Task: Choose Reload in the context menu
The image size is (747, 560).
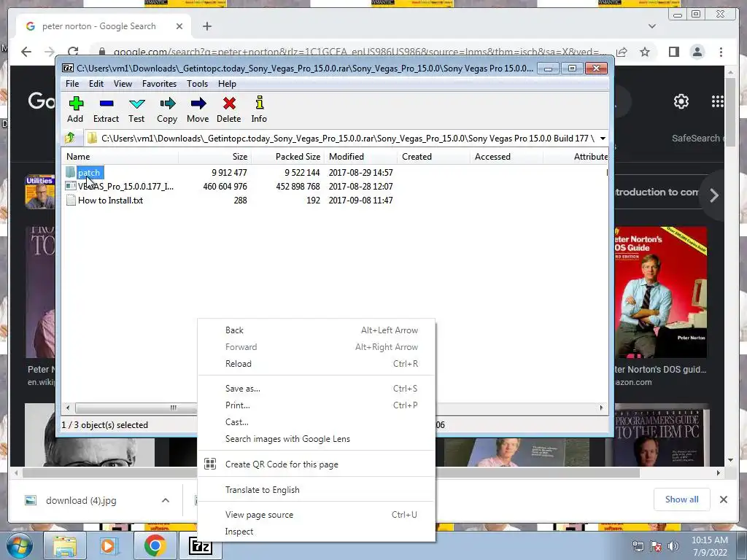Action: 317,364
